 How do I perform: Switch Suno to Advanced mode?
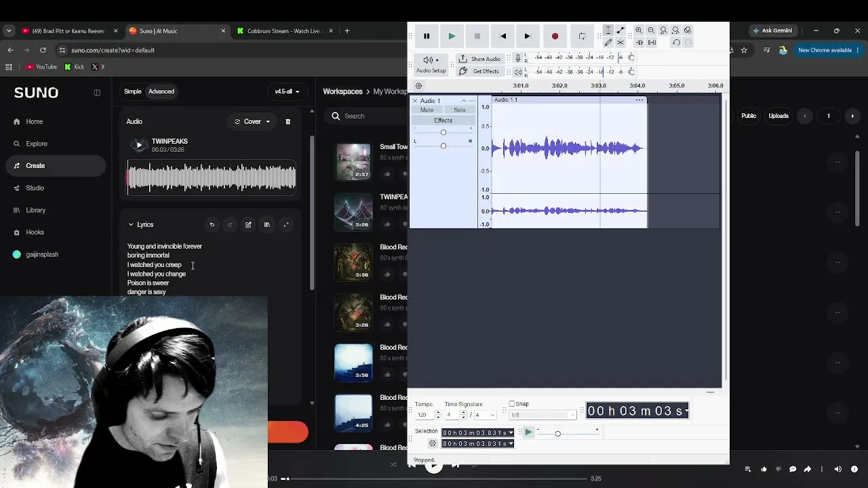161,91
